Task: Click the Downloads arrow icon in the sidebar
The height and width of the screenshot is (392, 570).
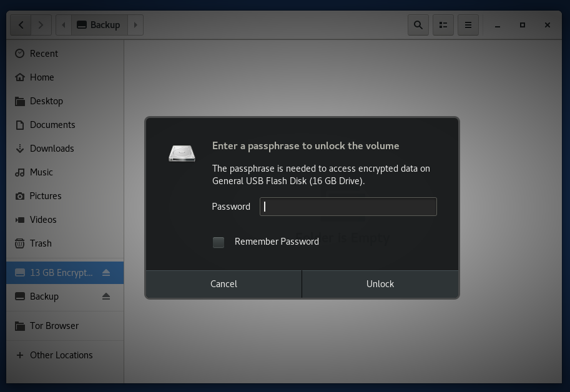Action: pyautogui.click(x=19, y=149)
